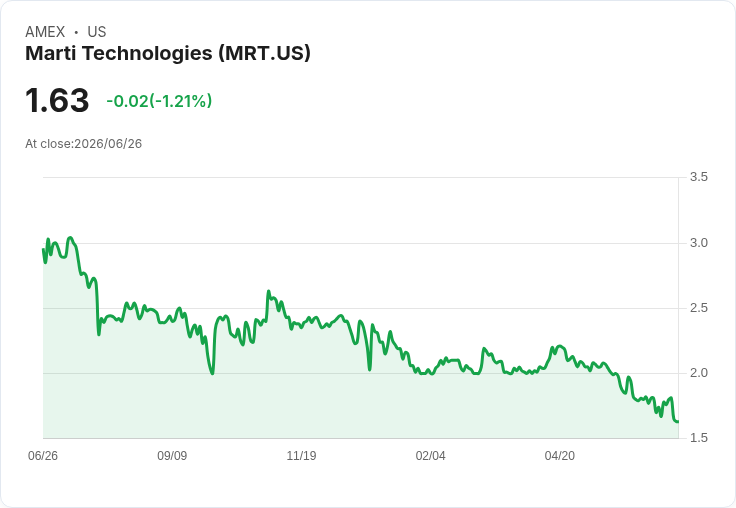Click the 06/26 date on x-axis
The image size is (736, 508).
pos(43,455)
